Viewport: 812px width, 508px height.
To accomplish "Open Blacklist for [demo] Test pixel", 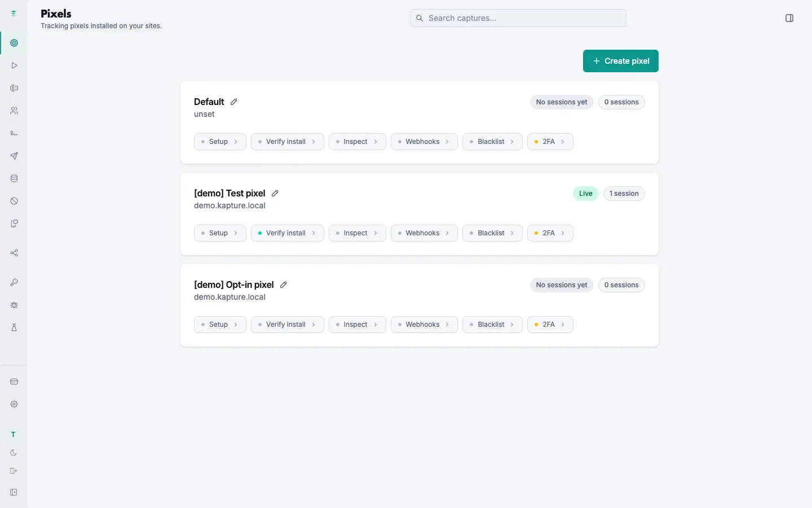I will [492, 233].
